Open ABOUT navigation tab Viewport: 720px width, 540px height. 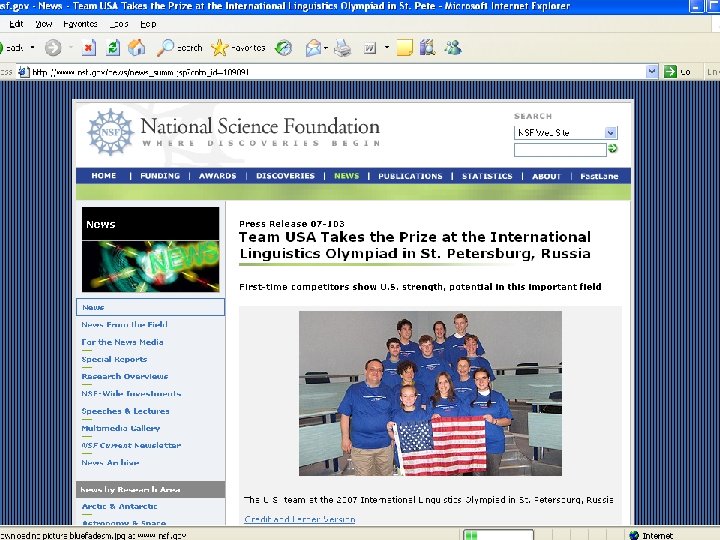point(546,176)
